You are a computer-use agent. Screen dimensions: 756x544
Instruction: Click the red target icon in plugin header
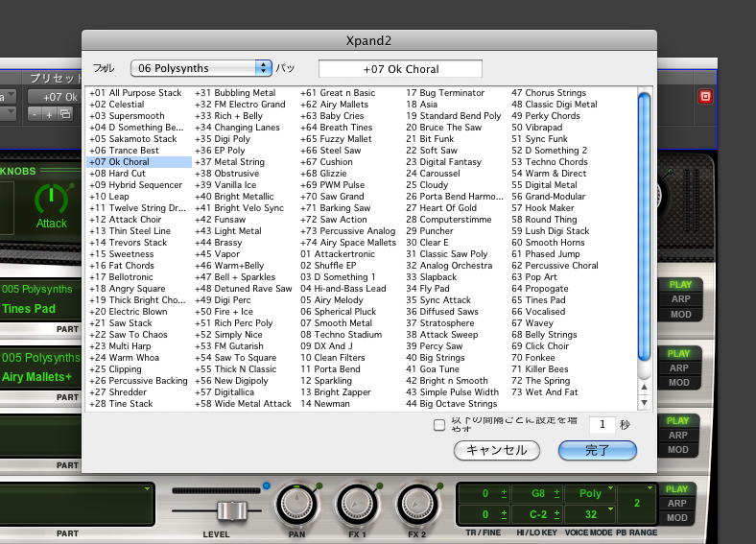pos(705,97)
